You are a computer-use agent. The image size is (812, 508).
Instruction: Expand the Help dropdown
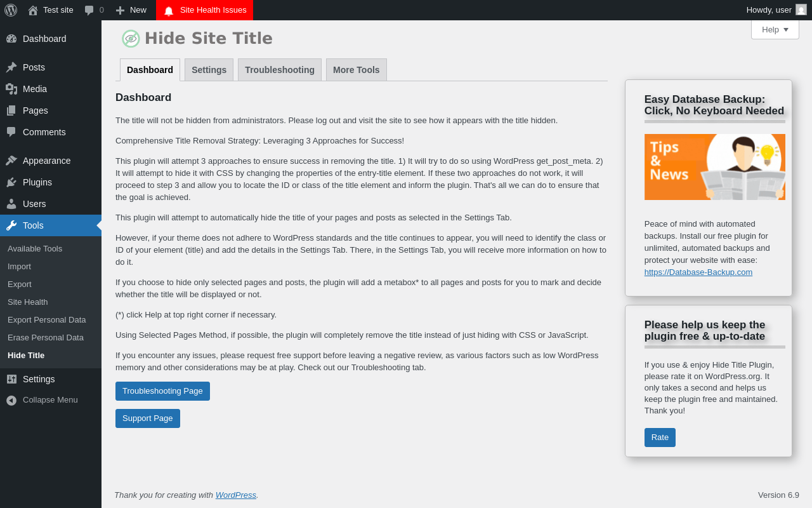click(x=775, y=29)
